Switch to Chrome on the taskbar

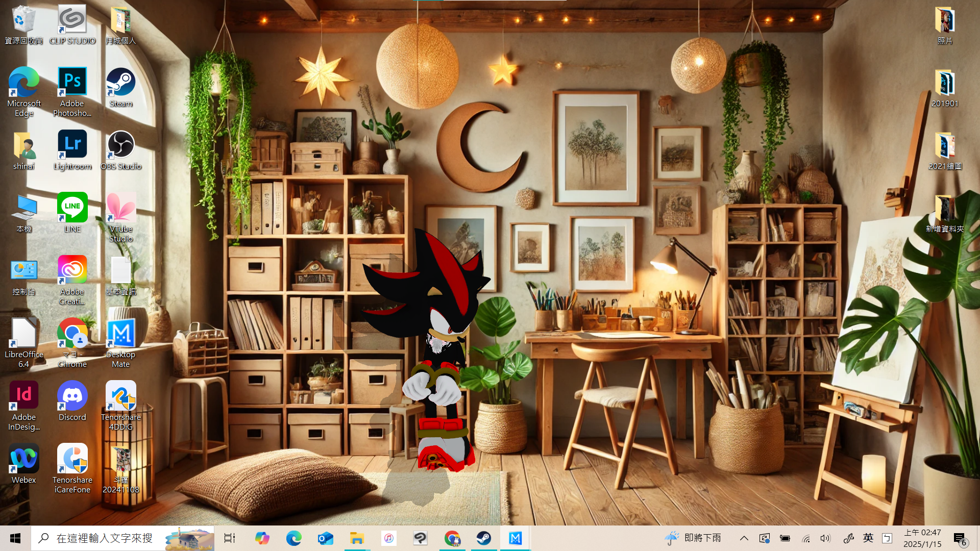pos(452,538)
